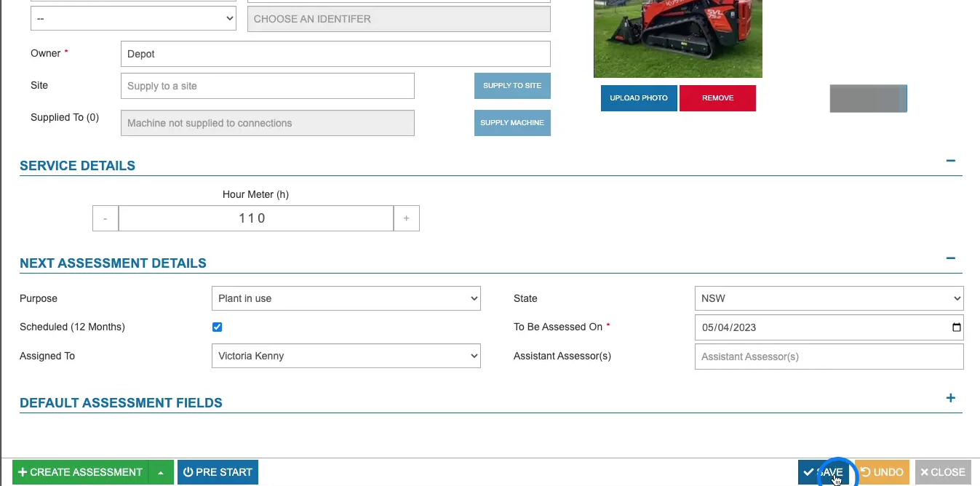Open the calendar picker for To Be Assessed On
The width and height of the screenshot is (980, 486).
pyautogui.click(x=956, y=327)
